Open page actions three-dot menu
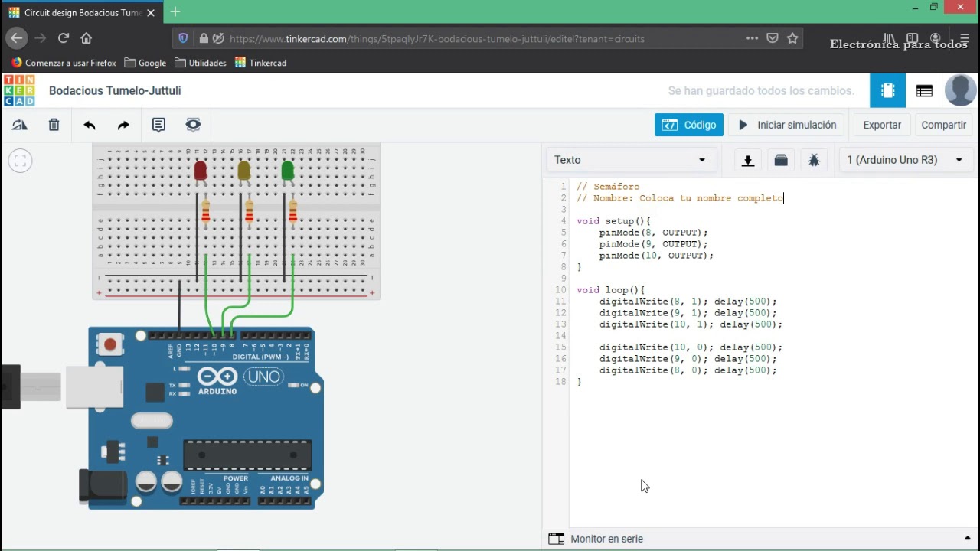980x551 pixels. pos(752,38)
